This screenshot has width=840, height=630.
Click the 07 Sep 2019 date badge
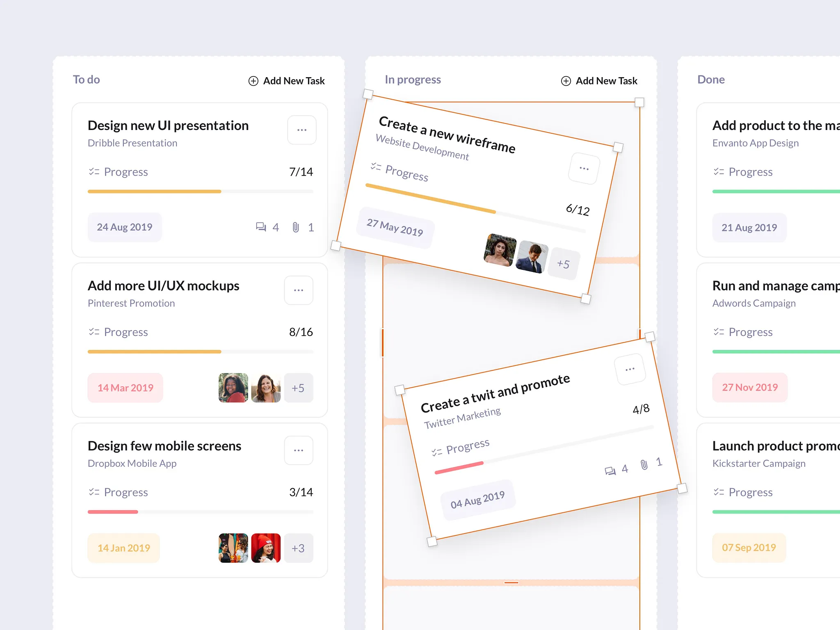(x=749, y=548)
